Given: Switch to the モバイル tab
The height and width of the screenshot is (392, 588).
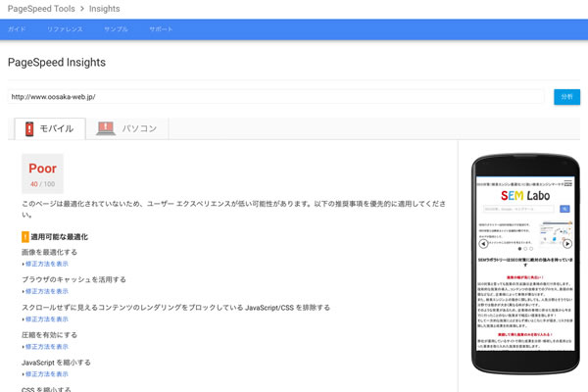Looking at the screenshot, I should [x=50, y=128].
